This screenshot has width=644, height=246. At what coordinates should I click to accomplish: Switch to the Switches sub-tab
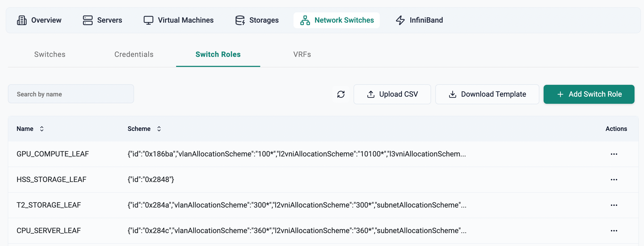click(50, 55)
